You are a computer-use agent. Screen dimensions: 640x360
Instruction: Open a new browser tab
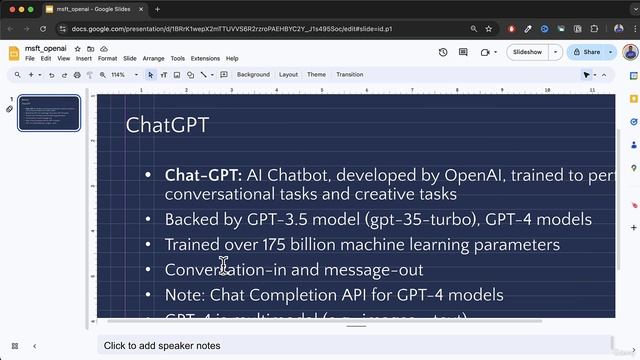(x=157, y=9)
